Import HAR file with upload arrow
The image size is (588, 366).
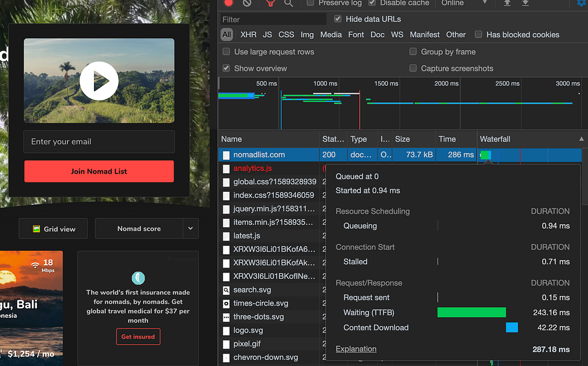click(x=507, y=2)
